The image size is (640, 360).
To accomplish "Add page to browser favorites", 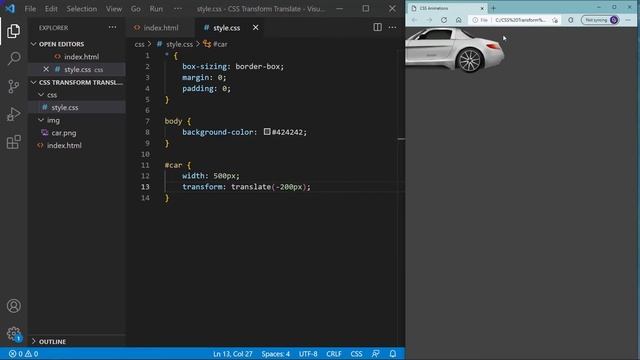I will click(x=555, y=20).
